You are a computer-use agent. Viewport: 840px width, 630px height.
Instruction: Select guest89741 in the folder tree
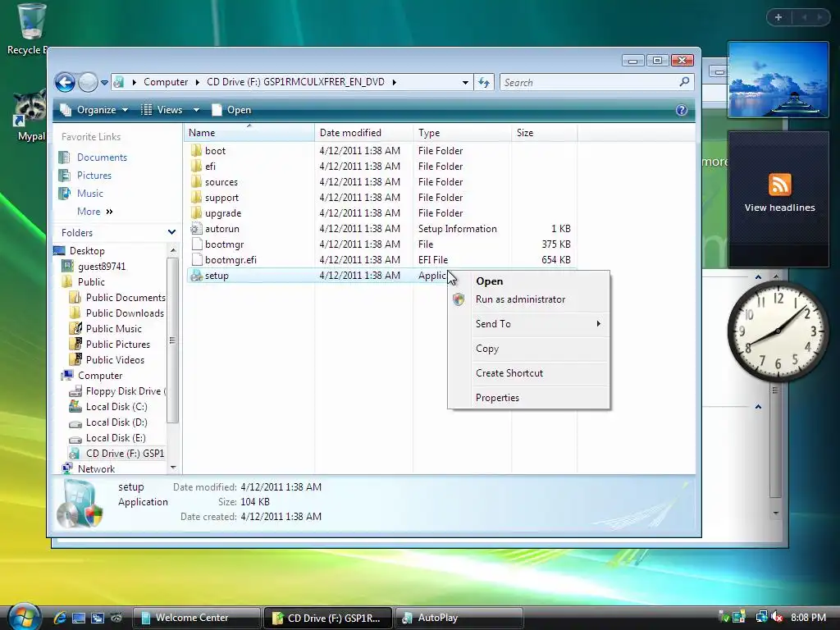click(102, 267)
